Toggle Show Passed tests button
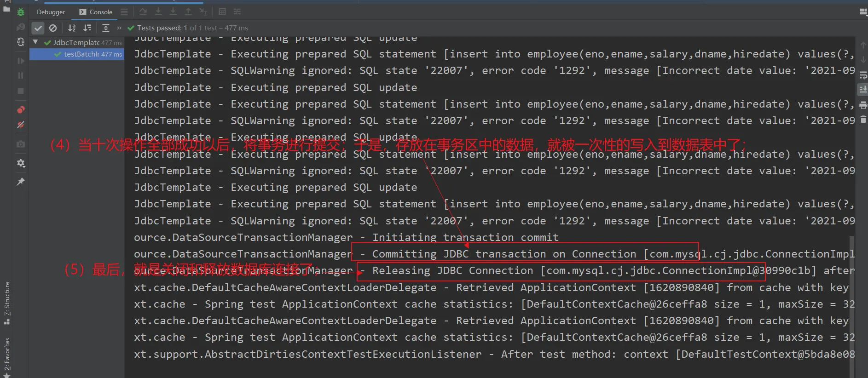This screenshot has height=378, width=868. point(38,28)
